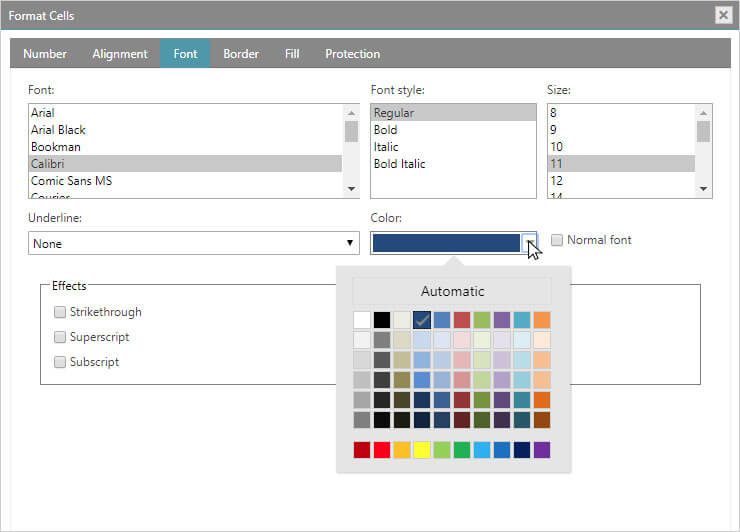Choose font size 10
740x532 pixels.
[x=621, y=147]
